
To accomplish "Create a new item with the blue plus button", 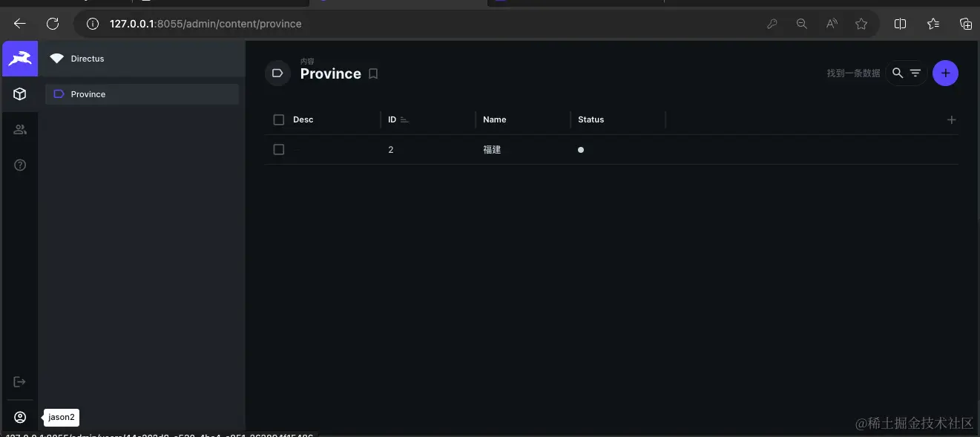I will point(945,73).
